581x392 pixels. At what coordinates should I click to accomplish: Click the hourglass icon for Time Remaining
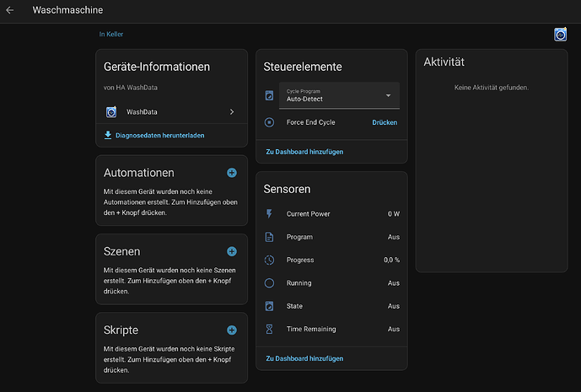[269, 329]
